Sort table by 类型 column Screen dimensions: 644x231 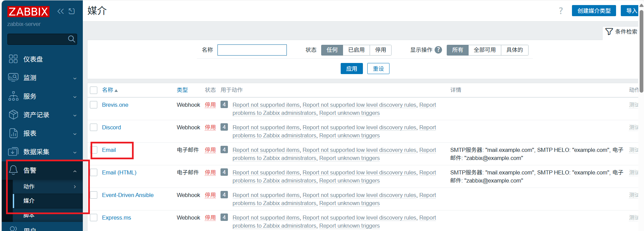click(x=182, y=90)
